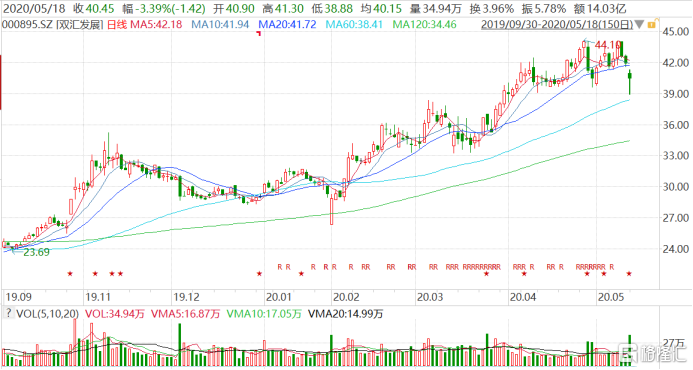Click the turnover amount 额14.03亿

pyautogui.click(x=600, y=8)
